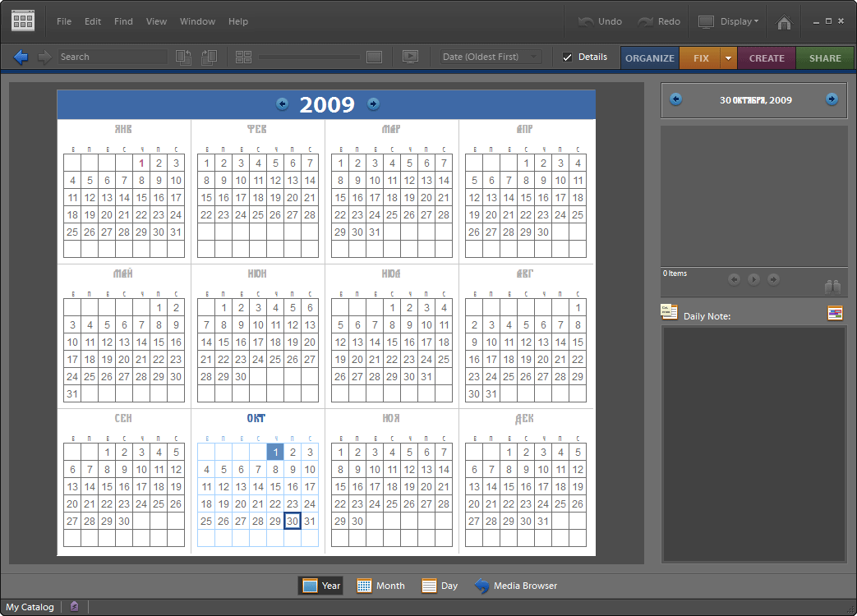Toggle the Details checkbox
This screenshot has height=616, width=857.
tap(567, 57)
